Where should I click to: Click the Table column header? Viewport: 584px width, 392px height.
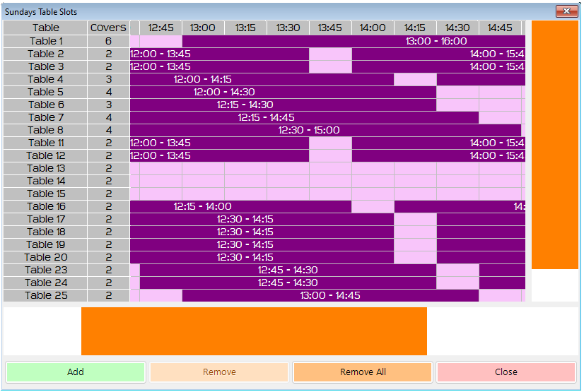pyautogui.click(x=46, y=28)
